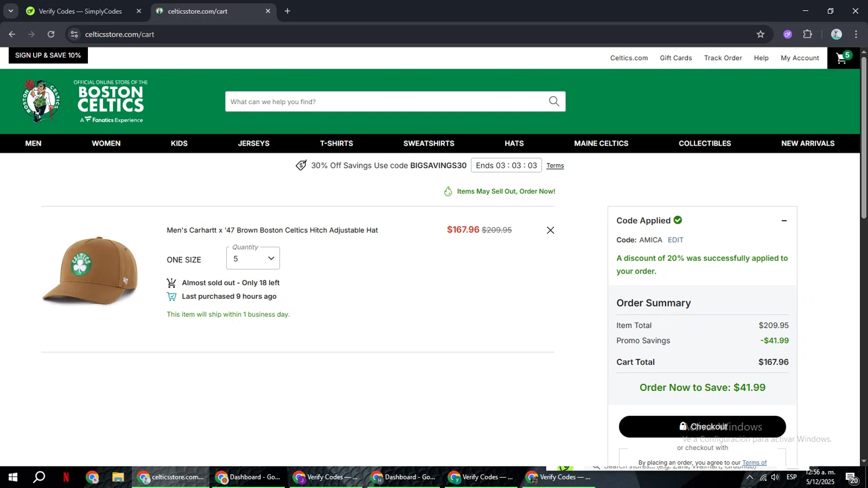Remove the Carhartt hat with X icon
This screenshot has width=868, height=488.
[x=550, y=230]
